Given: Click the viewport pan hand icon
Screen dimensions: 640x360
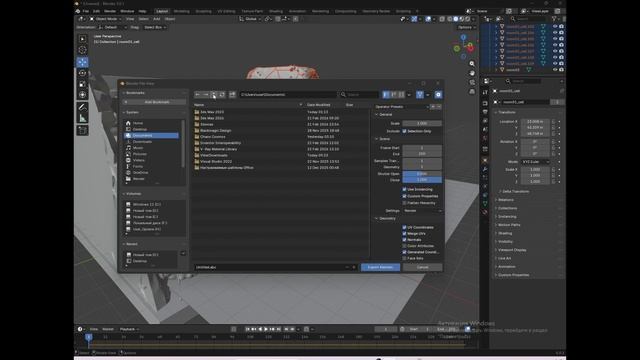Looking at the screenshot, I should [x=472, y=73].
